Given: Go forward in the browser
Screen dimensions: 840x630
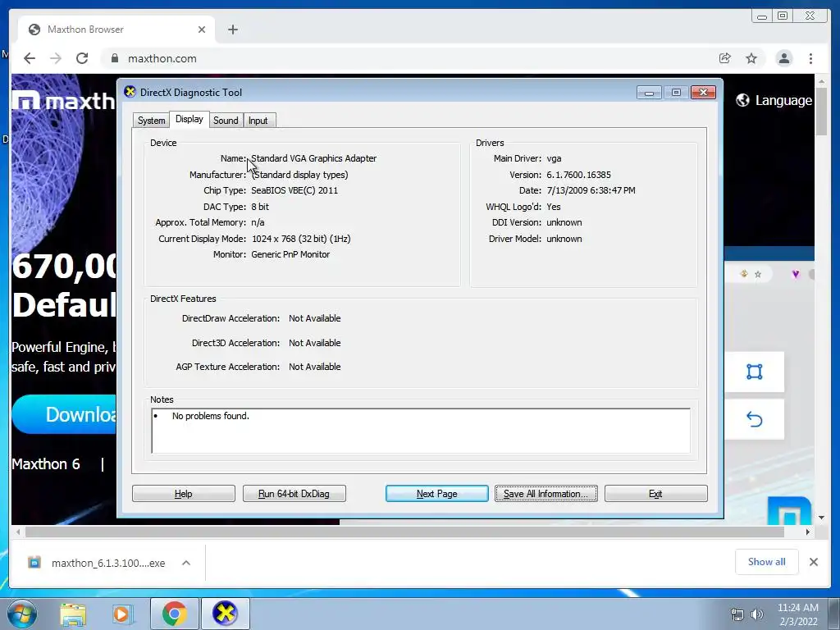Looking at the screenshot, I should point(56,58).
